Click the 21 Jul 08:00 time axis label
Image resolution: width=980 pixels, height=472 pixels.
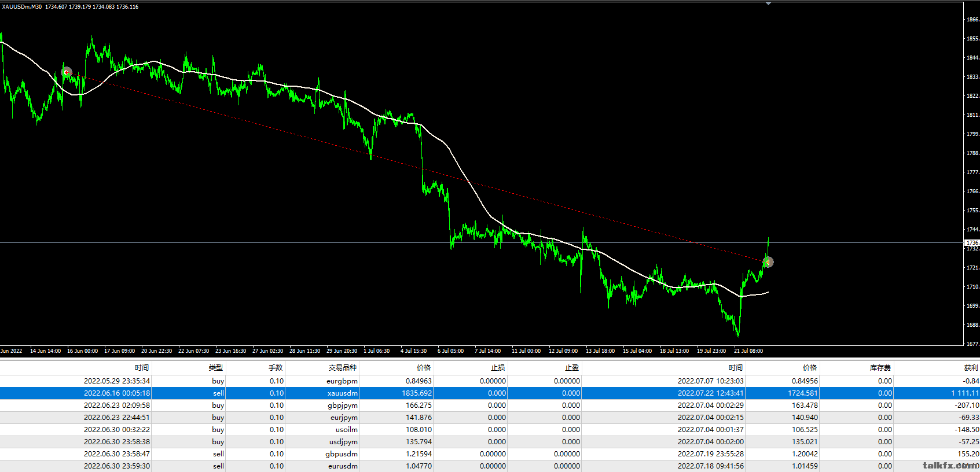tap(748, 351)
